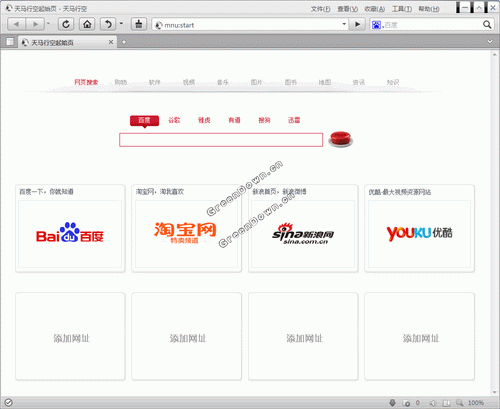Choose the 百度 search engine button
The image size is (500, 409).
[x=144, y=120]
